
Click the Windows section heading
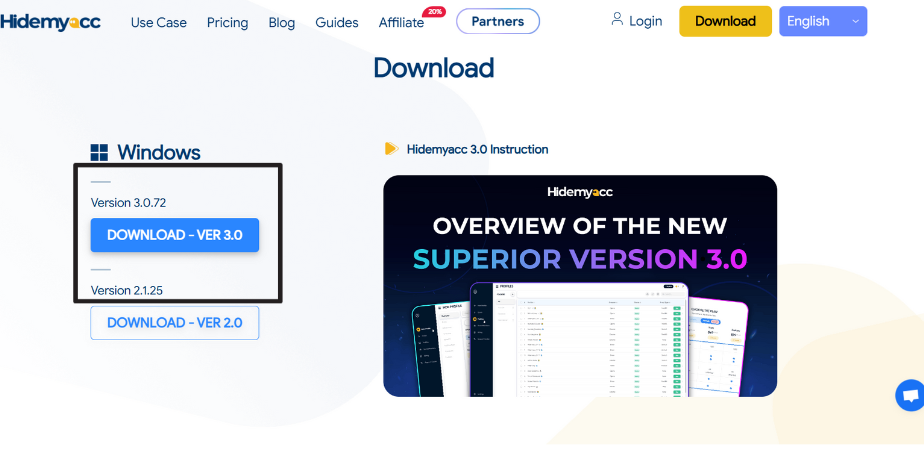[159, 153]
